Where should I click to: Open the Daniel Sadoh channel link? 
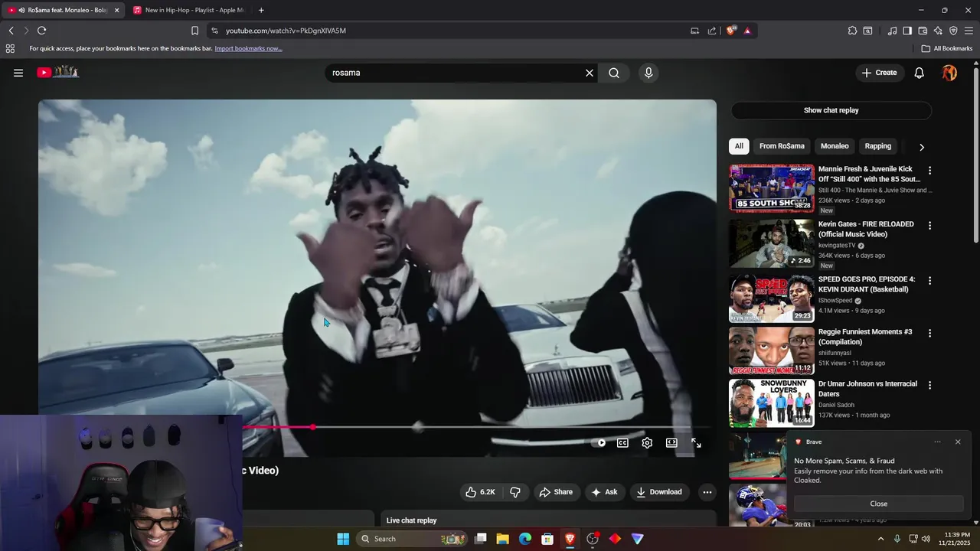(836, 405)
